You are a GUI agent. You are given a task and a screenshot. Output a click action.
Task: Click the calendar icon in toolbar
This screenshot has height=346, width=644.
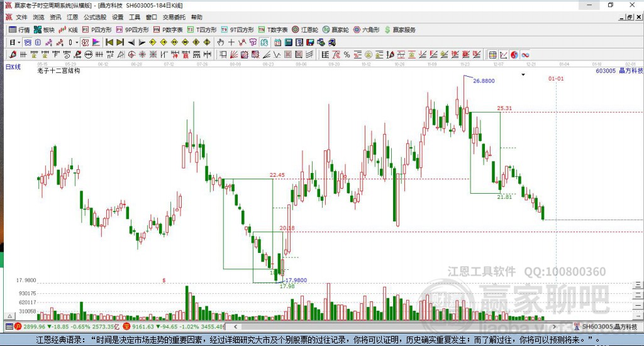point(277,42)
